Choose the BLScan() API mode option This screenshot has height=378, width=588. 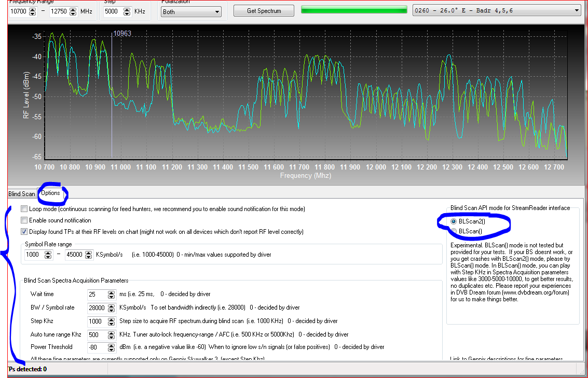[x=454, y=231]
